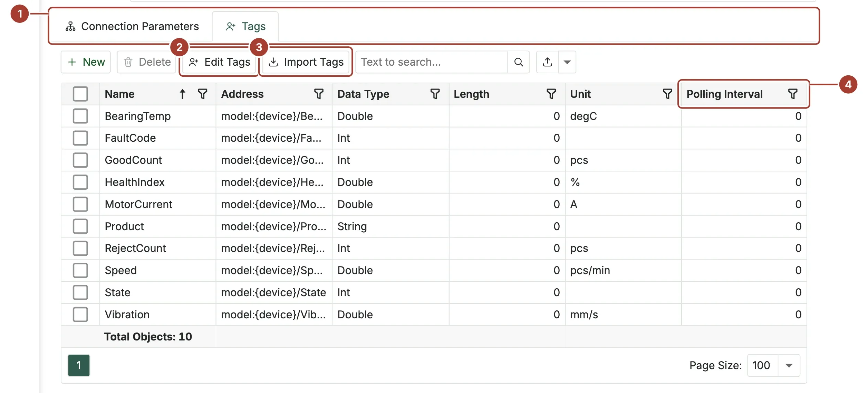Tick the State row checkbox
Viewport: 868px width, 393px height.
(x=80, y=292)
